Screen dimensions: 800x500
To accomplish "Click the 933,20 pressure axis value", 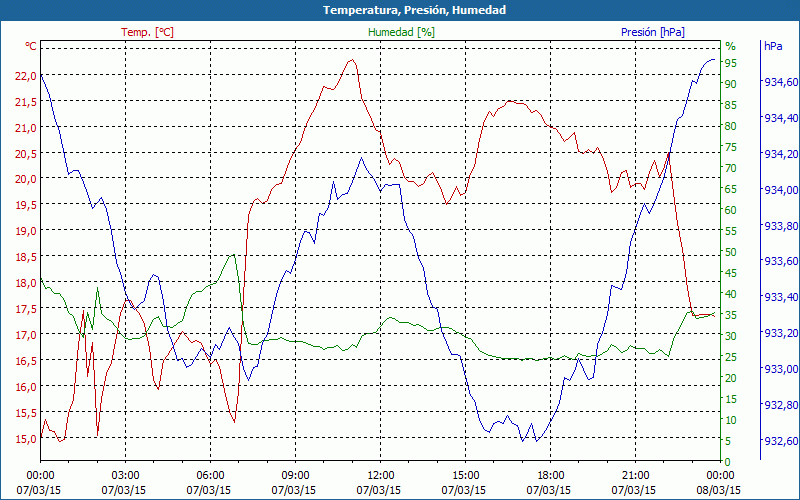I will [x=781, y=333].
